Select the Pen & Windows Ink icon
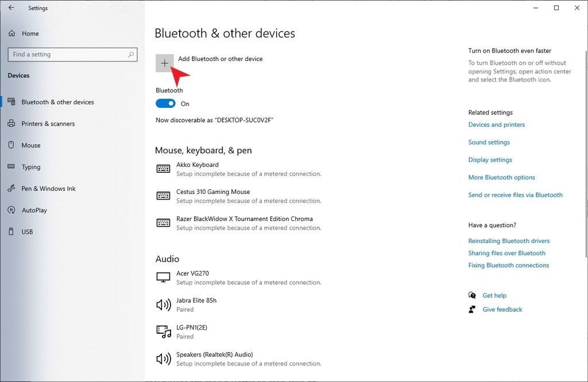This screenshot has height=382, width=588. pos(11,188)
